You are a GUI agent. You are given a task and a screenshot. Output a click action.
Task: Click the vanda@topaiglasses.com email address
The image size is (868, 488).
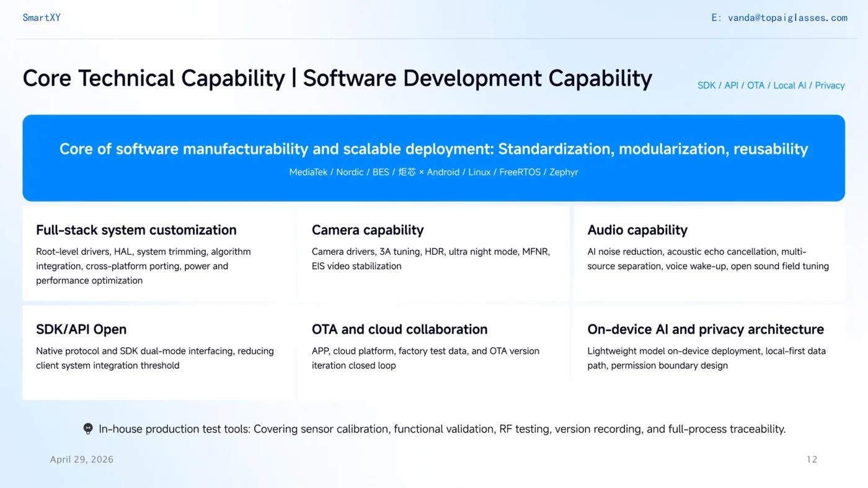point(787,17)
